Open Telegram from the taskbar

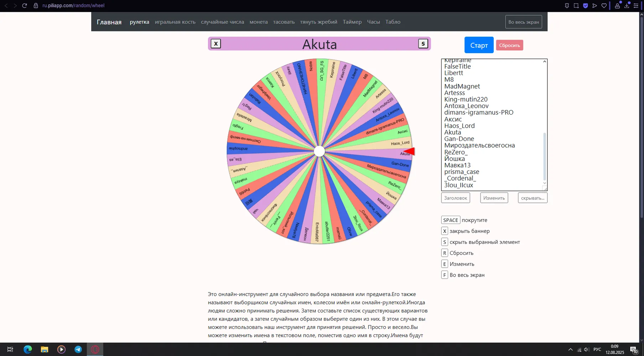(x=78, y=350)
